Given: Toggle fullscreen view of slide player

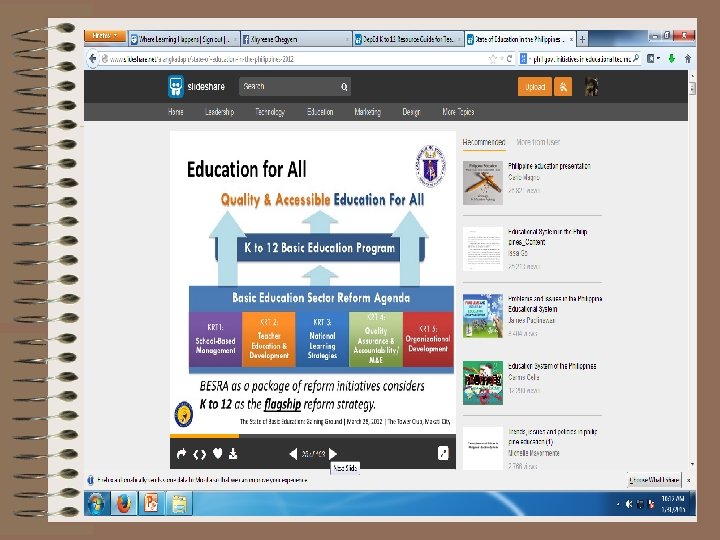Looking at the screenshot, I should click(443, 453).
